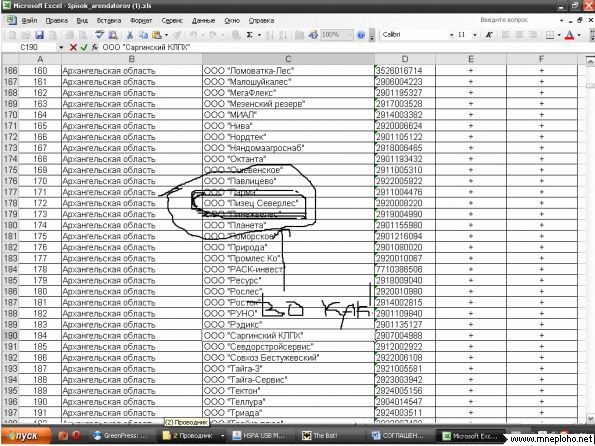
Task: Launch the Chart Wizard icon
Action: (x=299, y=35)
